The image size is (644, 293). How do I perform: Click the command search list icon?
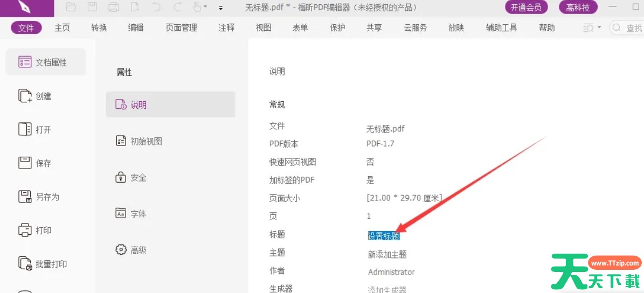pyautogui.click(x=588, y=28)
